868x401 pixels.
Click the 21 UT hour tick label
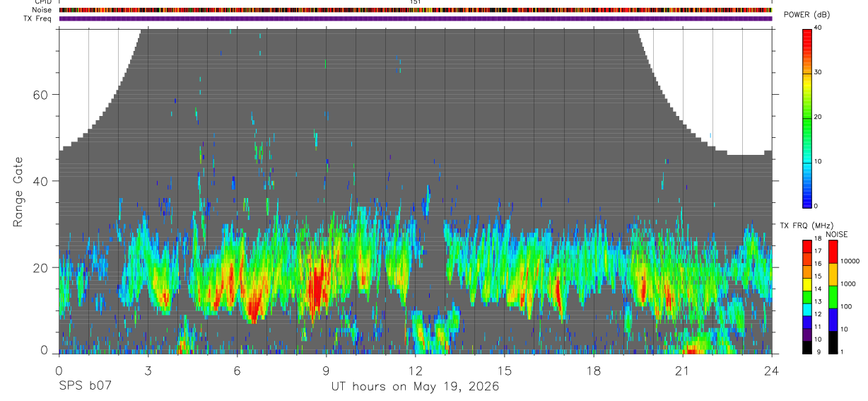pyautogui.click(x=683, y=370)
